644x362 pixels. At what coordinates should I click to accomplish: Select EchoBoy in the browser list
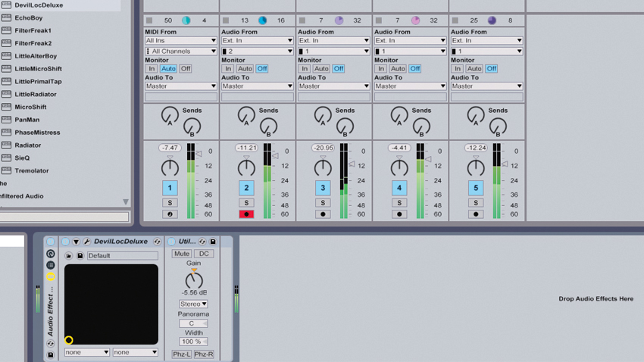point(28,17)
